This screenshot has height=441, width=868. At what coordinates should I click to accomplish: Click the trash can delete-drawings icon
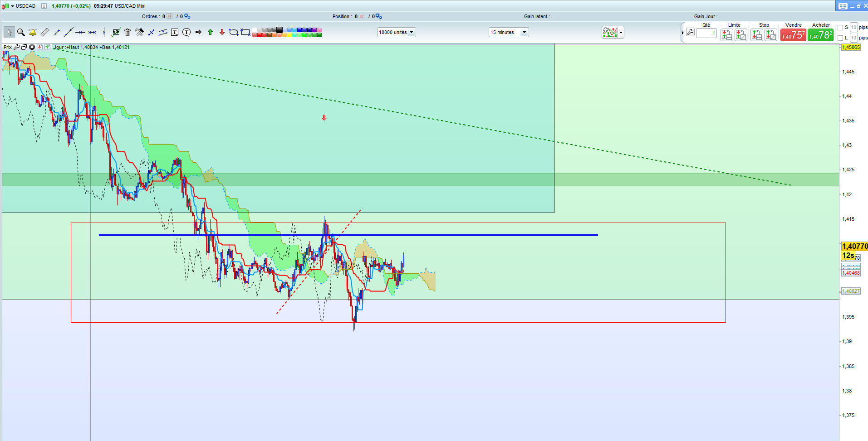pos(128,32)
